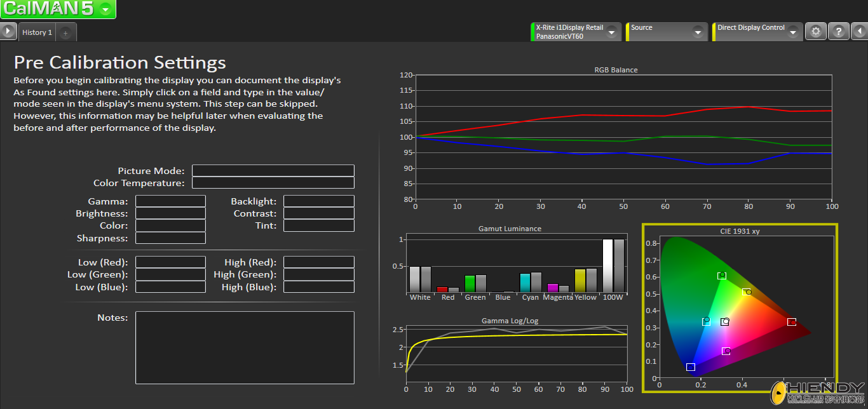This screenshot has width=868, height=409.
Task: Open the settings gear icon
Action: tap(816, 31)
